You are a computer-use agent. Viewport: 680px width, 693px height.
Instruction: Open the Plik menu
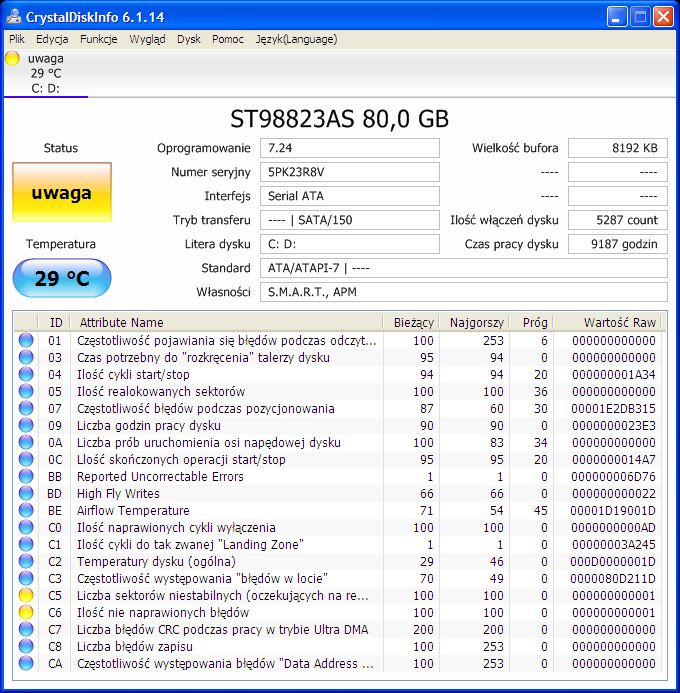click(x=17, y=39)
